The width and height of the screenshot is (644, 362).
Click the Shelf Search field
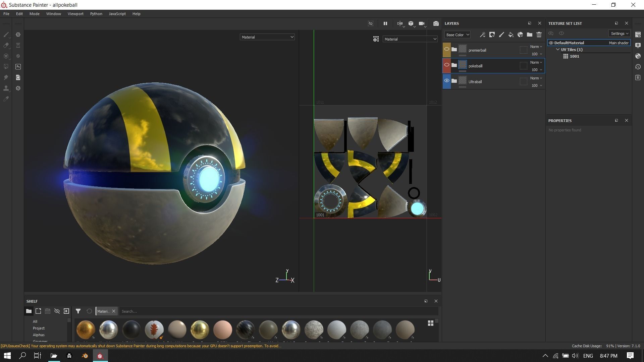click(x=278, y=311)
